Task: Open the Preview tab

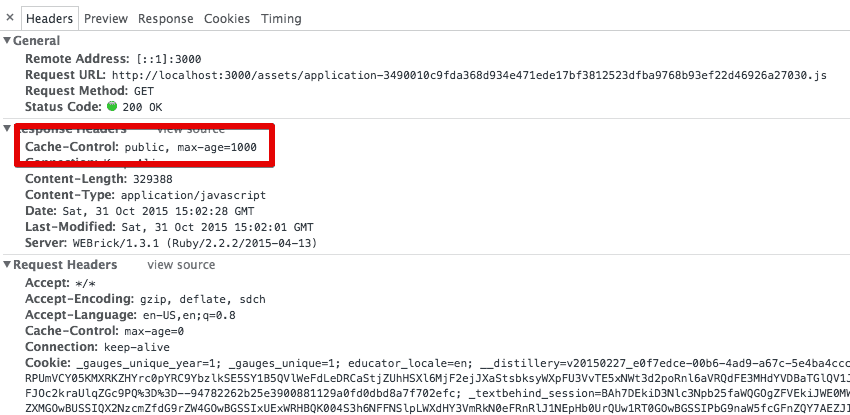Action: tap(106, 19)
